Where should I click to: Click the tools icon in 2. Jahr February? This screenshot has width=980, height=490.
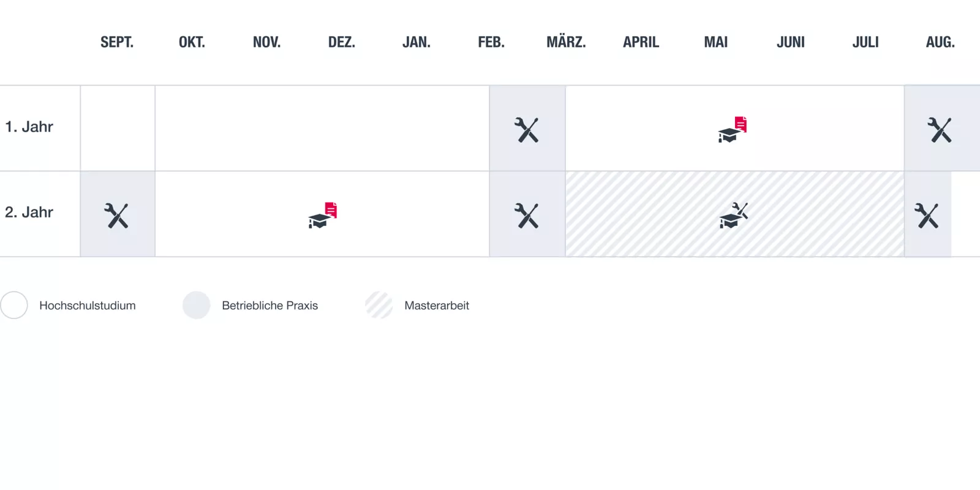coord(527,216)
